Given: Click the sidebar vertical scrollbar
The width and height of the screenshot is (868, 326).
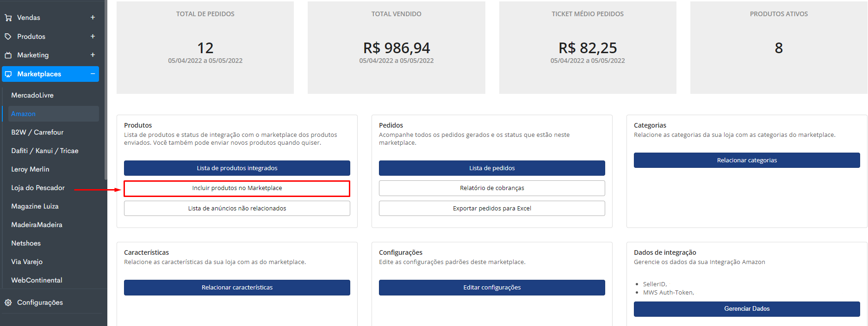Looking at the screenshot, I should click(x=106, y=92).
